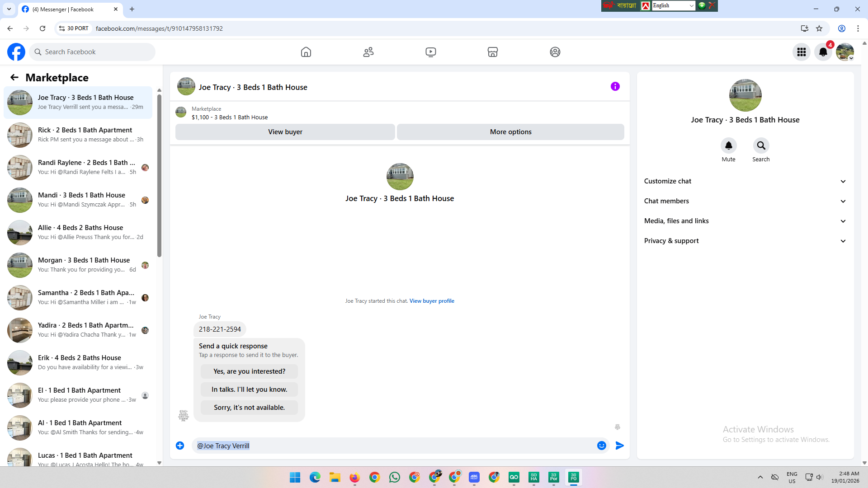The height and width of the screenshot is (488, 868).
Task: Open Rick 2 Beds 1 Bath Apartment chat
Action: click(78, 135)
